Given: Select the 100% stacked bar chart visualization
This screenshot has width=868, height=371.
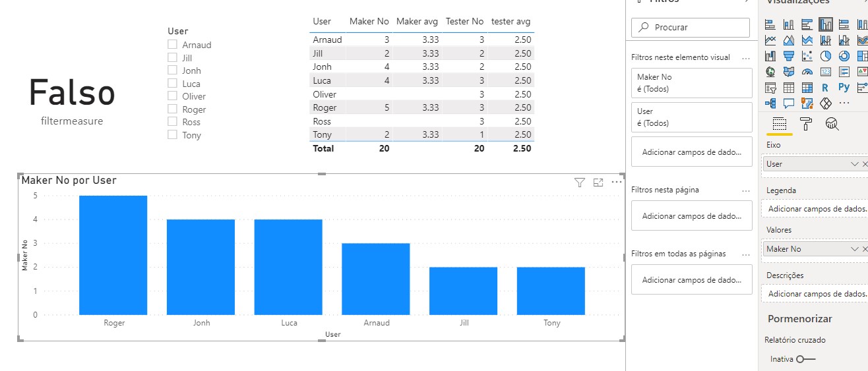Looking at the screenshot, I should coord(844,24).
